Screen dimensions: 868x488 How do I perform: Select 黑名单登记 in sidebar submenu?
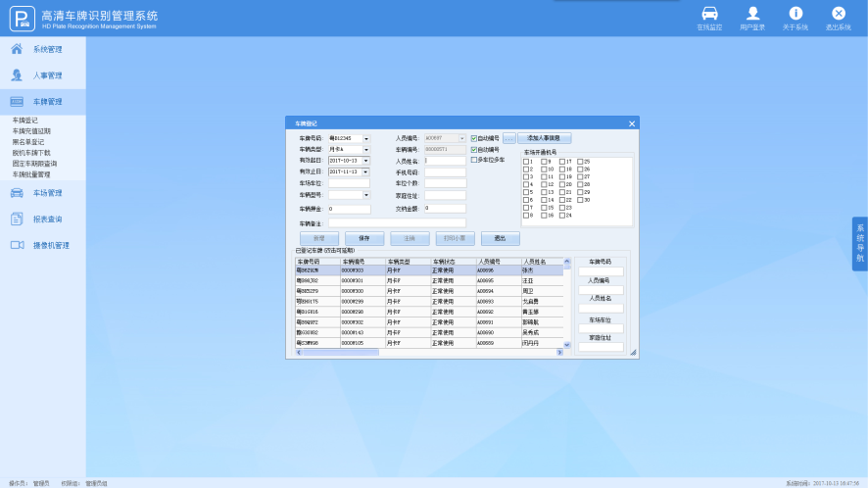click(28, 142)
